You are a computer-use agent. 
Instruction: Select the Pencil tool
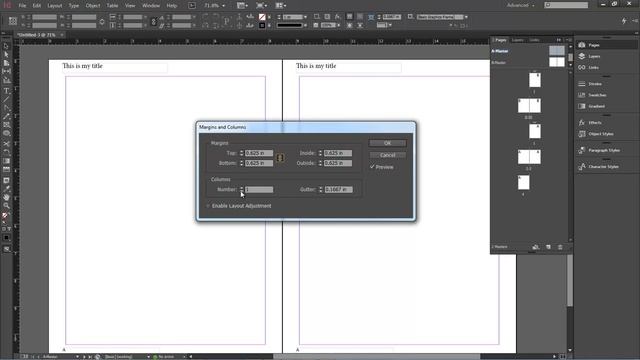pos(6,116)
